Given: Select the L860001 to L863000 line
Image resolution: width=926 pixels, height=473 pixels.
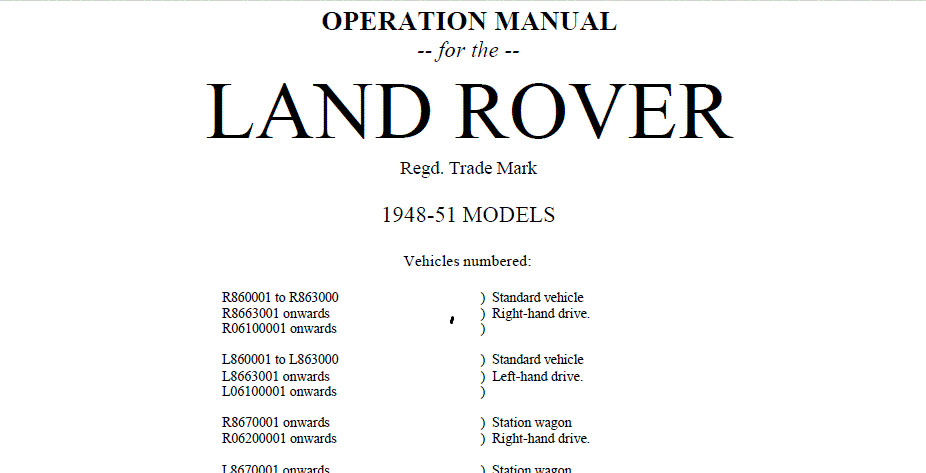Looking at the screenshot, I should [280, 360].
